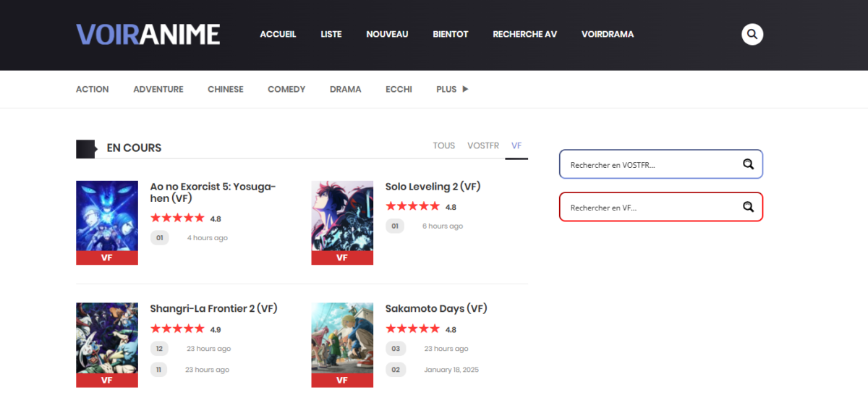Image resolution: width=868 pixels, height=403 pixels.
Task: Open Solo Leveling 2 poster thumbnail
Action: click(342, 223)
